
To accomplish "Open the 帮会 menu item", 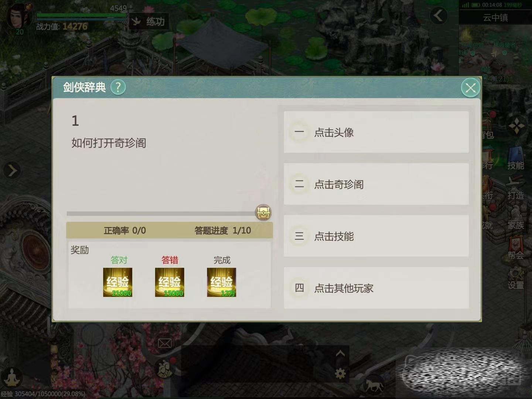I will (516, 248).
